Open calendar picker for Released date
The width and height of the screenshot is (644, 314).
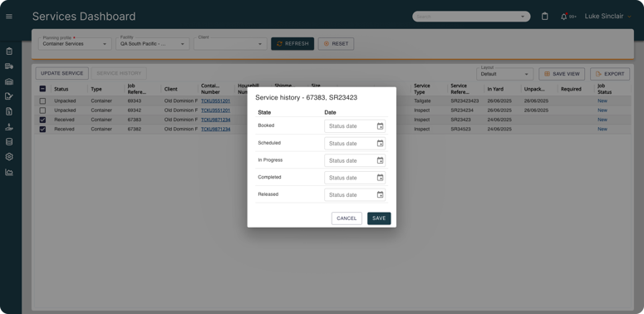[381, 194]
